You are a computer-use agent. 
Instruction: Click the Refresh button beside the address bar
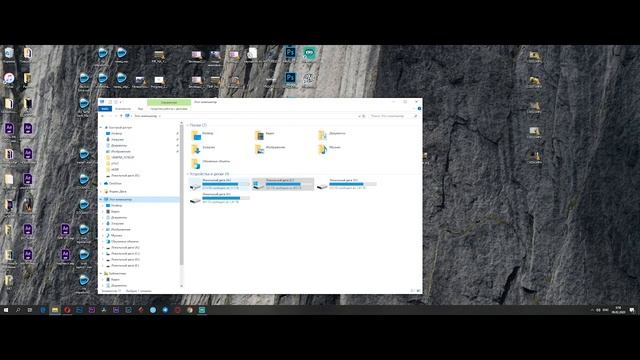(x=364, y=116)
